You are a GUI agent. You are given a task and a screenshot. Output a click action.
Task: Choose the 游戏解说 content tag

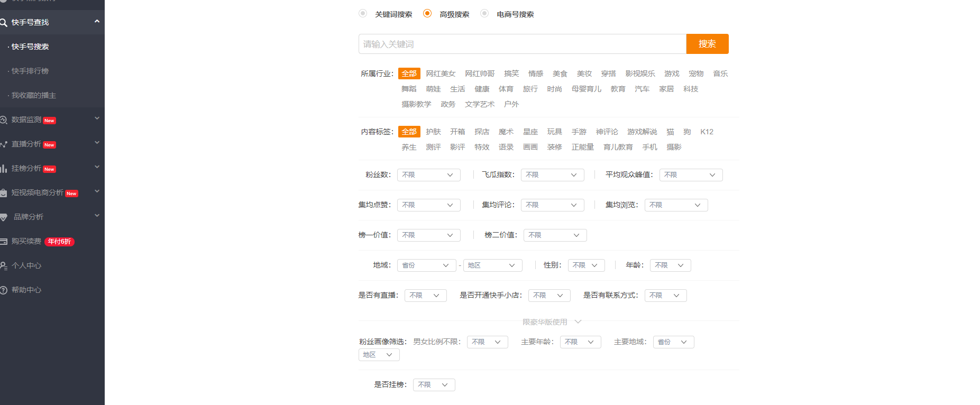(x=642, y=132)
